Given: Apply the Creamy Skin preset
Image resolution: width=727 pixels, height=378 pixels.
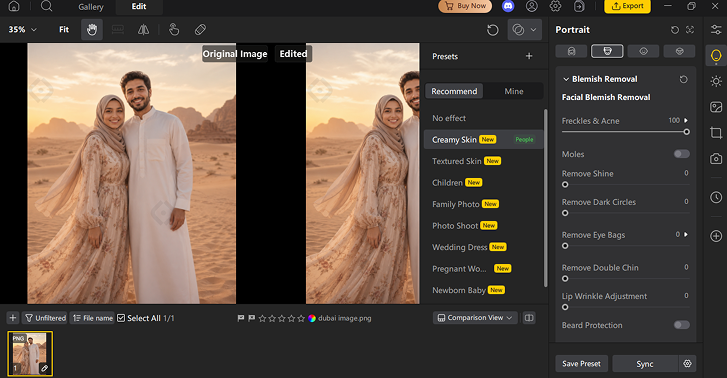Looking at the screenshot, I should [484, 140].
